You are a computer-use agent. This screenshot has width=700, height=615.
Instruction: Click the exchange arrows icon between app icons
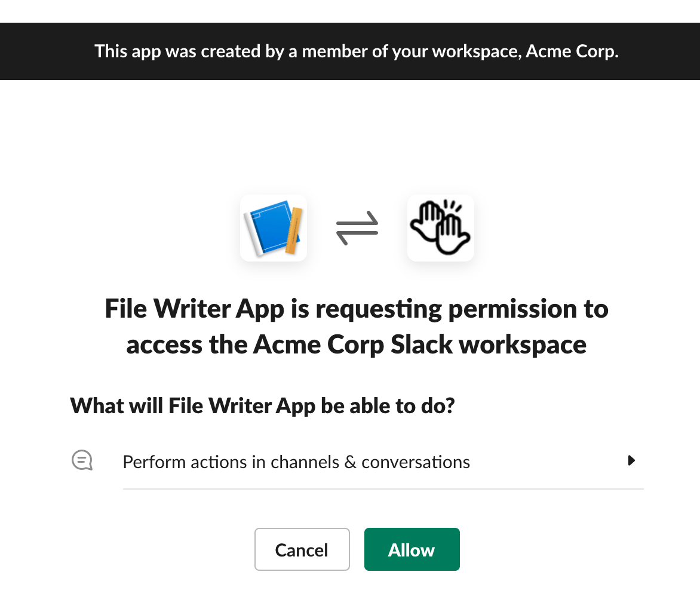click(x=357, y=227)
